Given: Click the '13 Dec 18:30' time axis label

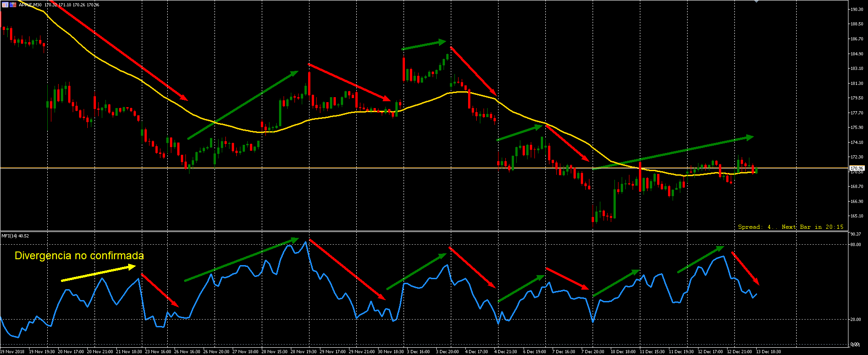Looking at the screenshot, I should (768, 351).
